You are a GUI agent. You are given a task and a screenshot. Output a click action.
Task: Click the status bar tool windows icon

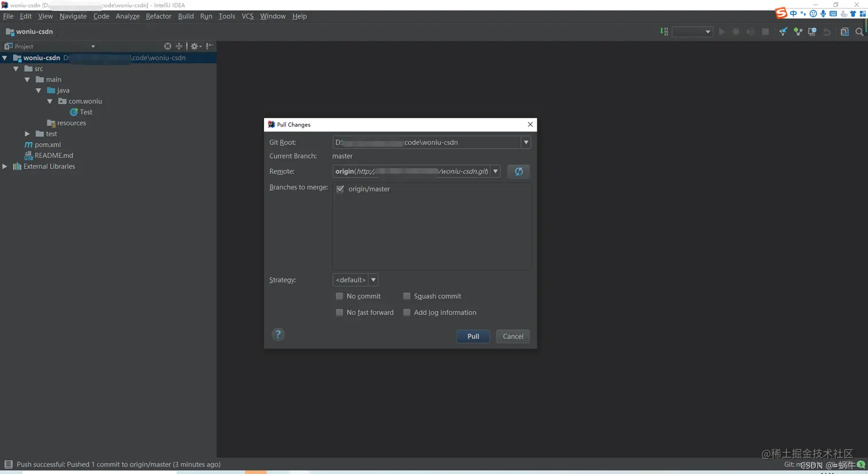pos(8,464)
